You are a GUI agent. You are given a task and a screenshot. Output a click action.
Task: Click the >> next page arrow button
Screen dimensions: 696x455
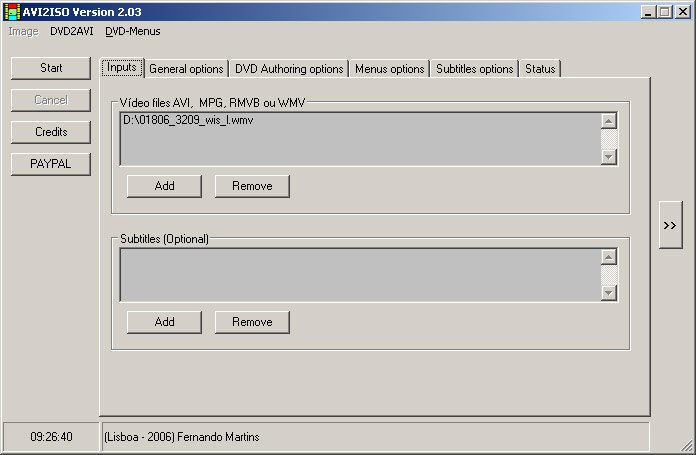(670, 226)
